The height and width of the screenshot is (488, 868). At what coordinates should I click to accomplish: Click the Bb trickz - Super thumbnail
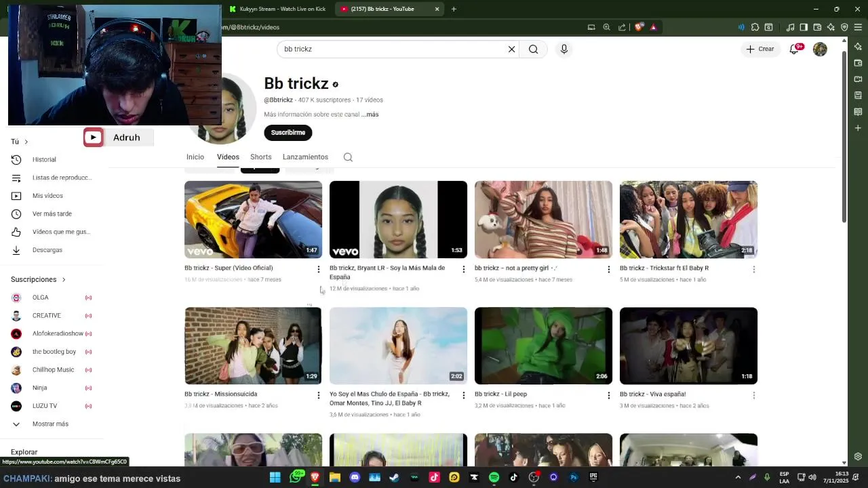[x=253, y=220]
